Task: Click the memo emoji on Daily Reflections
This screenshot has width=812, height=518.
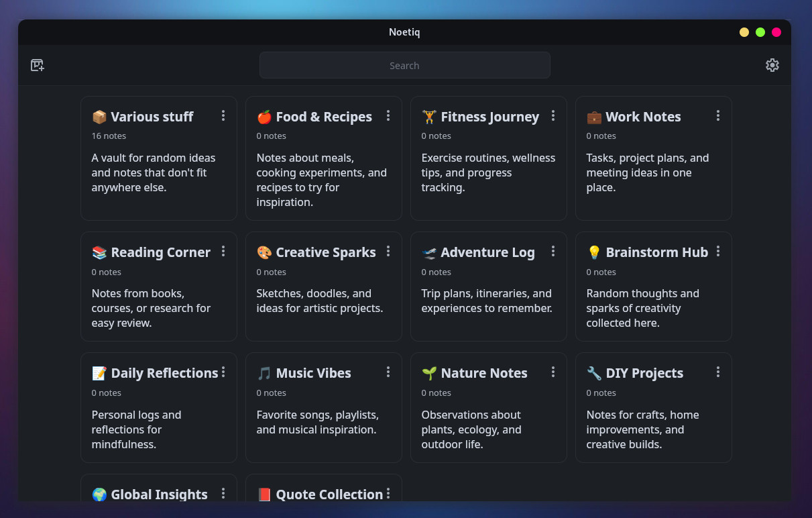Action: 99,374
